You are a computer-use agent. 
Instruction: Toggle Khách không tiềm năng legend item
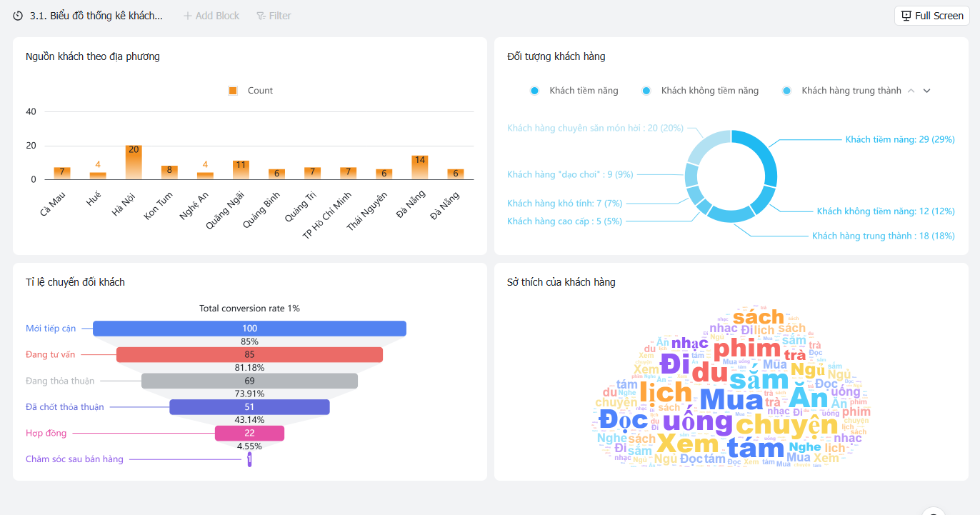[x=700, y=91]
